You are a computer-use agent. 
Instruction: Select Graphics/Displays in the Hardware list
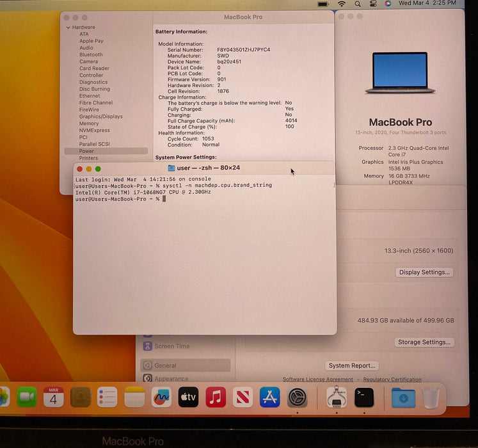pos(100,116)
